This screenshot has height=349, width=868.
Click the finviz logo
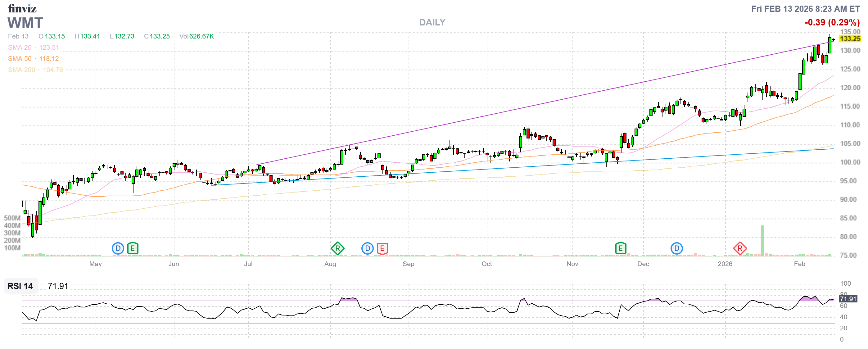22,8
